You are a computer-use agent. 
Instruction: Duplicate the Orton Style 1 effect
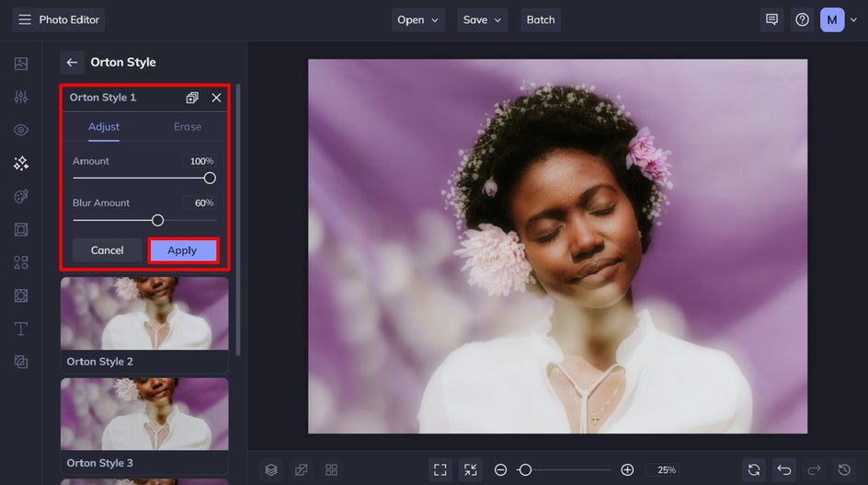point(192,98)
